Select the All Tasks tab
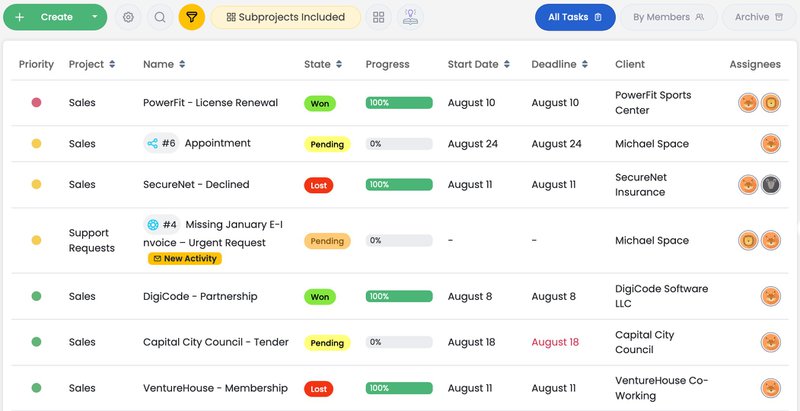 coord(575,17)
